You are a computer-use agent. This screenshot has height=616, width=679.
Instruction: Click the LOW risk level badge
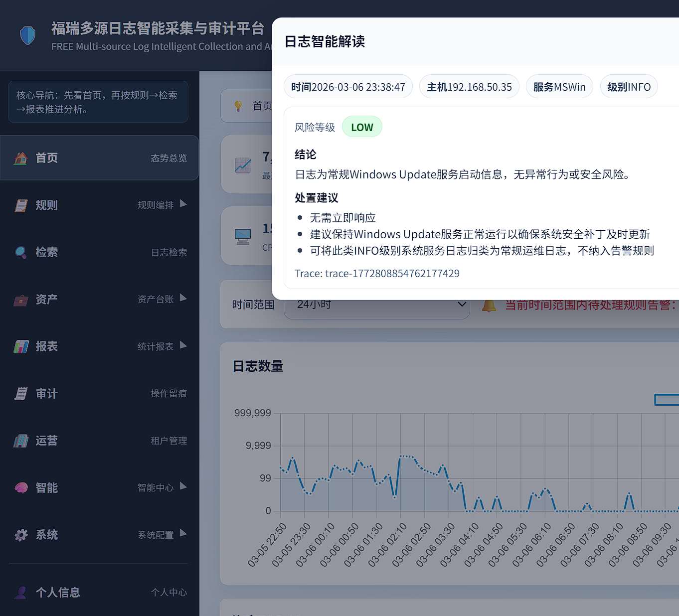[362, 127]
